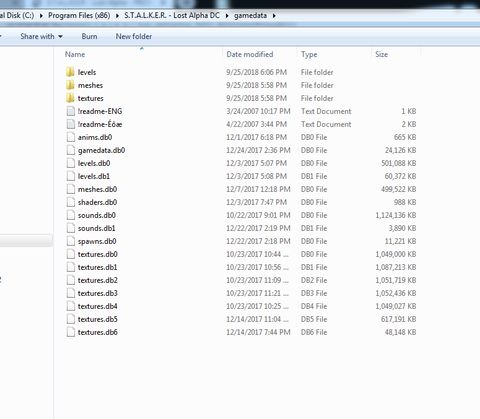
Task: Create a New folder
Action: (134, 36)
